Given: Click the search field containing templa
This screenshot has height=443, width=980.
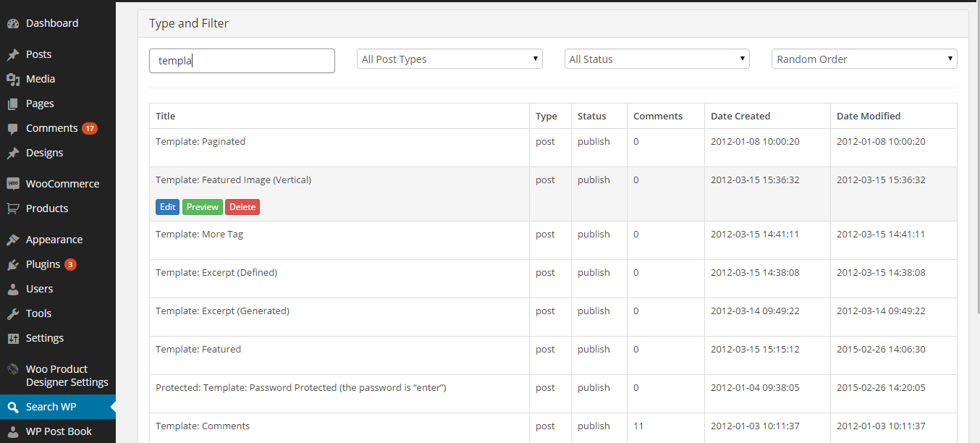Looking at the screenshot, I should [242, 61].
